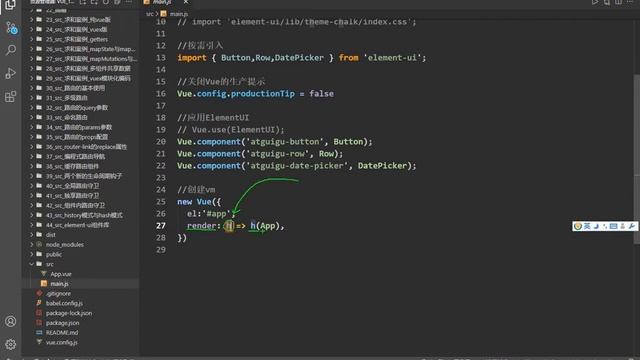
Task: Open the Extensions view icon
Action: coord(10,97)
